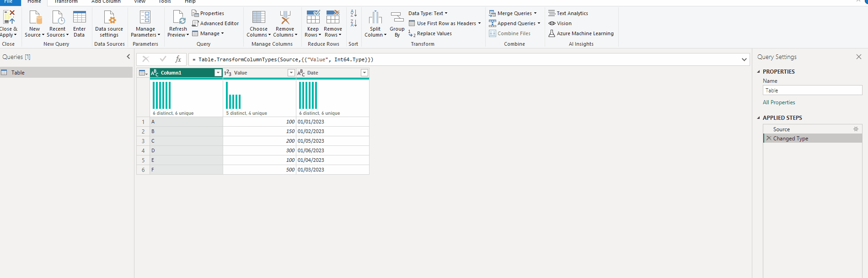
Task: Collapse the APPLIED STEPS section
Action: tap(759, 118)
